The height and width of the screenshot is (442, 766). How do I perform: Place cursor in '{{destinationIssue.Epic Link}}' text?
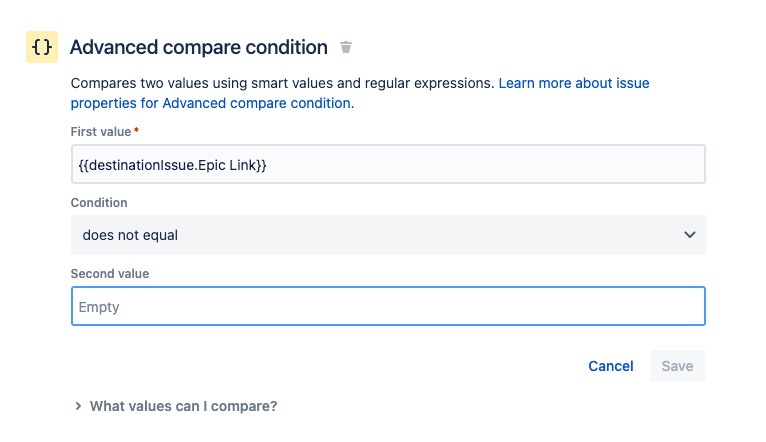(172, 165)
